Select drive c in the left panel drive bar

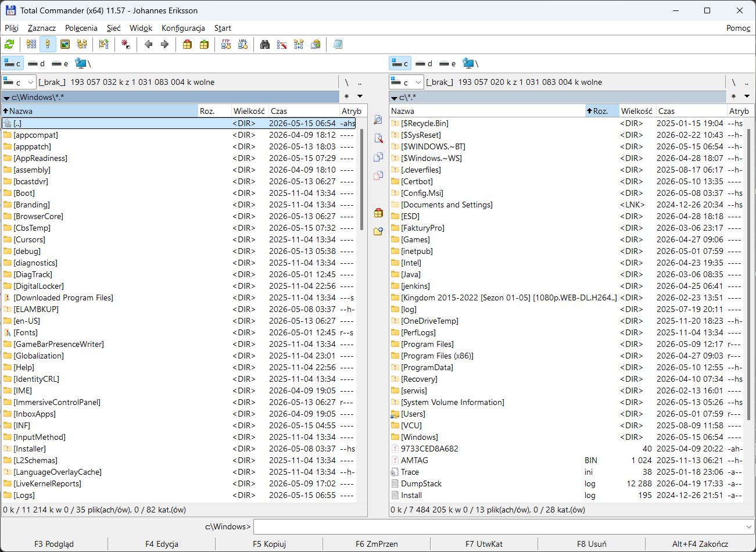pyautogui.click(x=13, y=63)
